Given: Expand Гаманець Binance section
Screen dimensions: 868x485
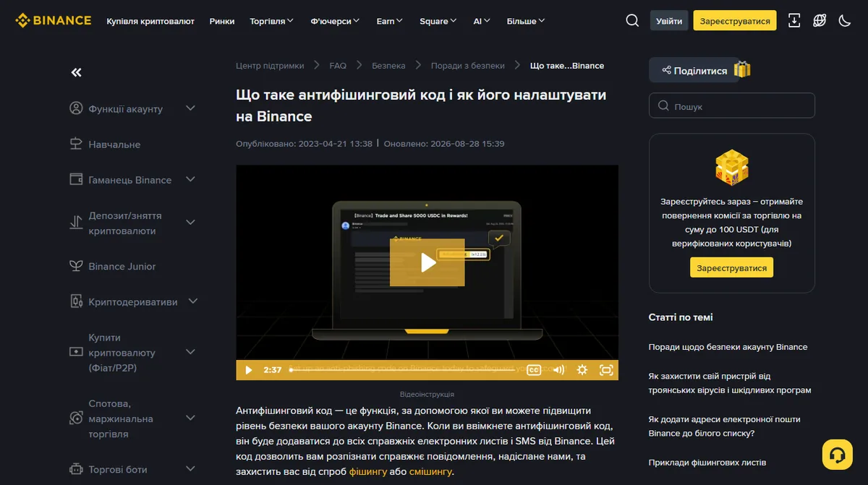Looking at the screenshot, I should tap(190, 179).
